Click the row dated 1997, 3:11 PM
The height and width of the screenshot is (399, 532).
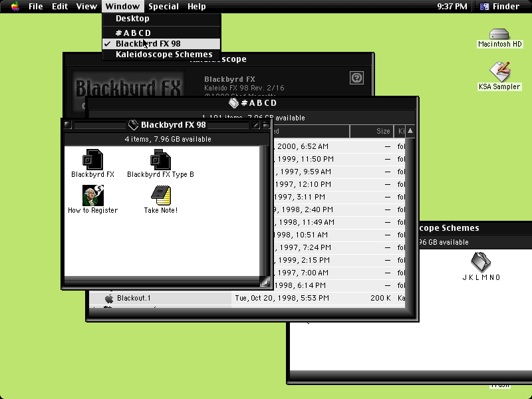pyautogui.click(x=338, y=197)
